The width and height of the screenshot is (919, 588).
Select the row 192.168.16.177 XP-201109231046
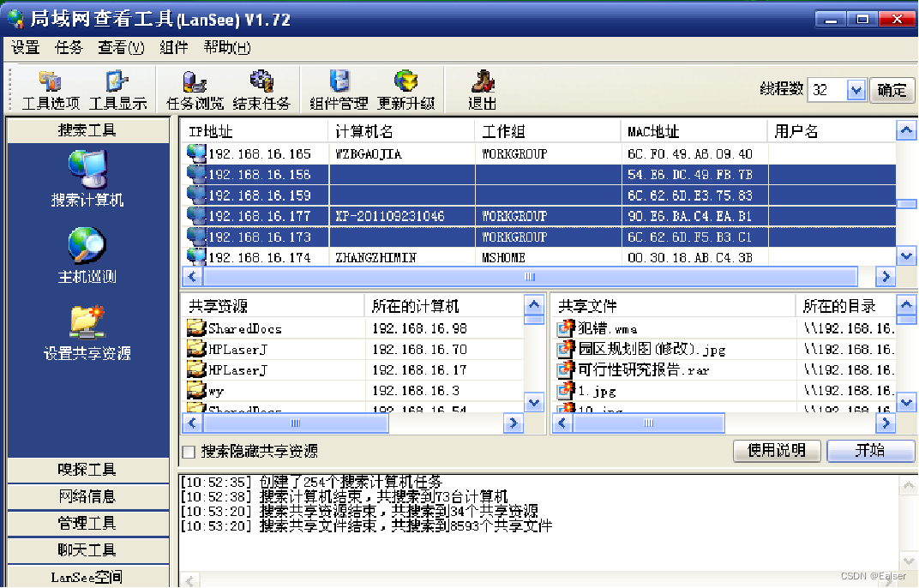click(x=538, y=216)
